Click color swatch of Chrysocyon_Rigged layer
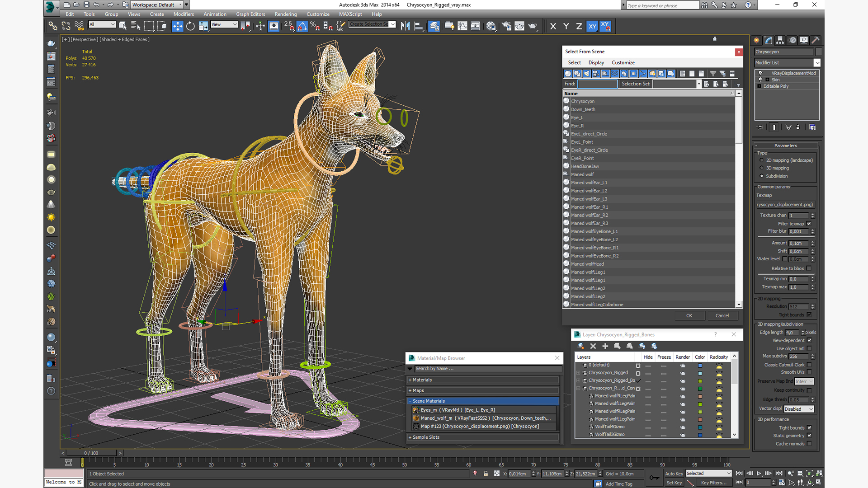868x488 pixels. pos(700,373)
